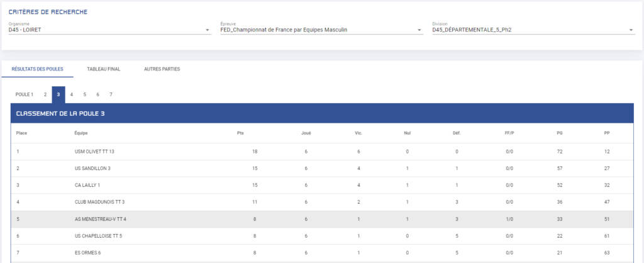
Task: Select team ES ORMES 6
Action: [87, 253]
